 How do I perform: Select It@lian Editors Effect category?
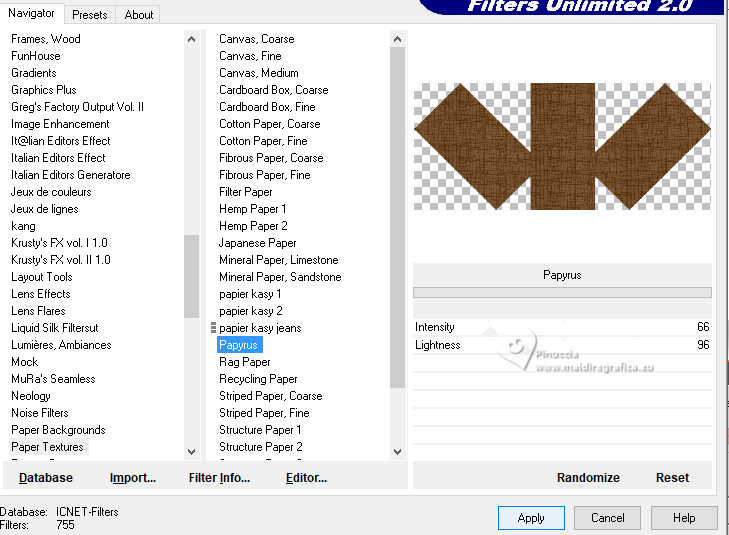[60, 141]
